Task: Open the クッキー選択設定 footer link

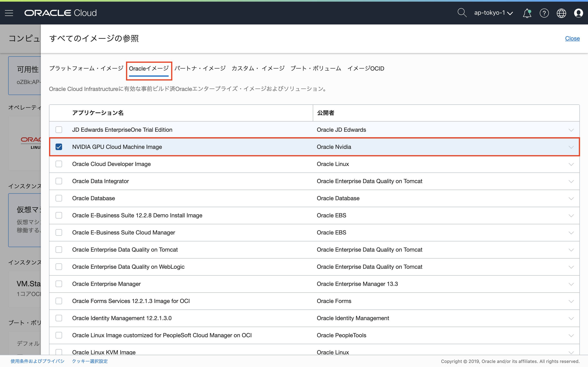Action: [90, 361]
